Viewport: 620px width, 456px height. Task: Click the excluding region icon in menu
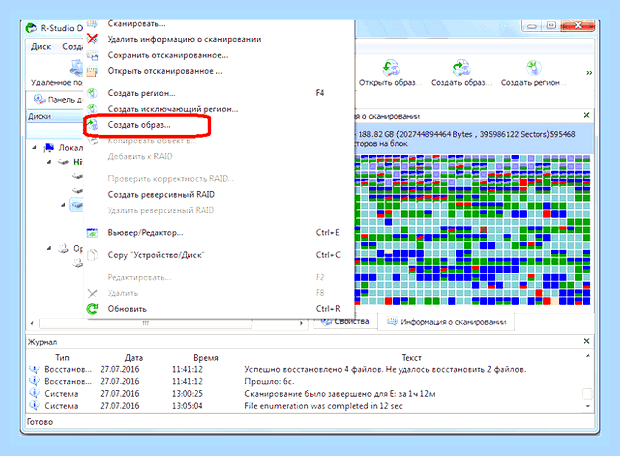(93, 109)
